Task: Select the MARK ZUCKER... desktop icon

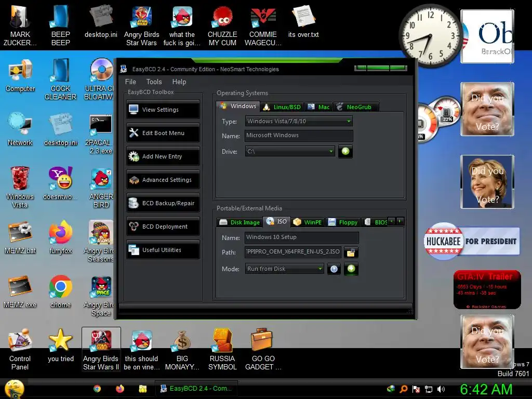Action: point(20,25)
